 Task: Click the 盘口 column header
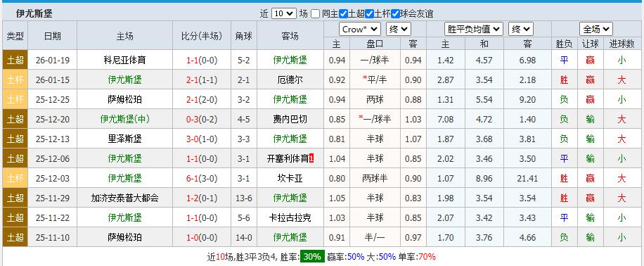coord(375,44)
